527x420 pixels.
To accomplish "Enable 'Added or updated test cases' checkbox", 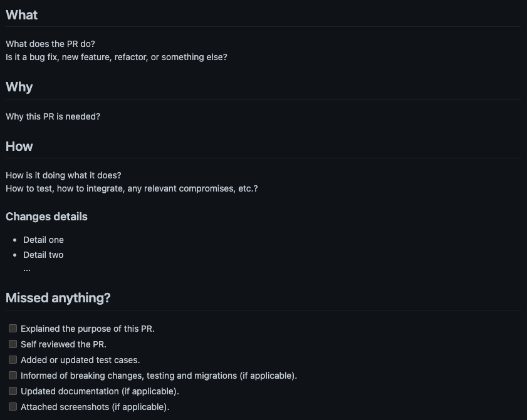I will pos(13,360).
